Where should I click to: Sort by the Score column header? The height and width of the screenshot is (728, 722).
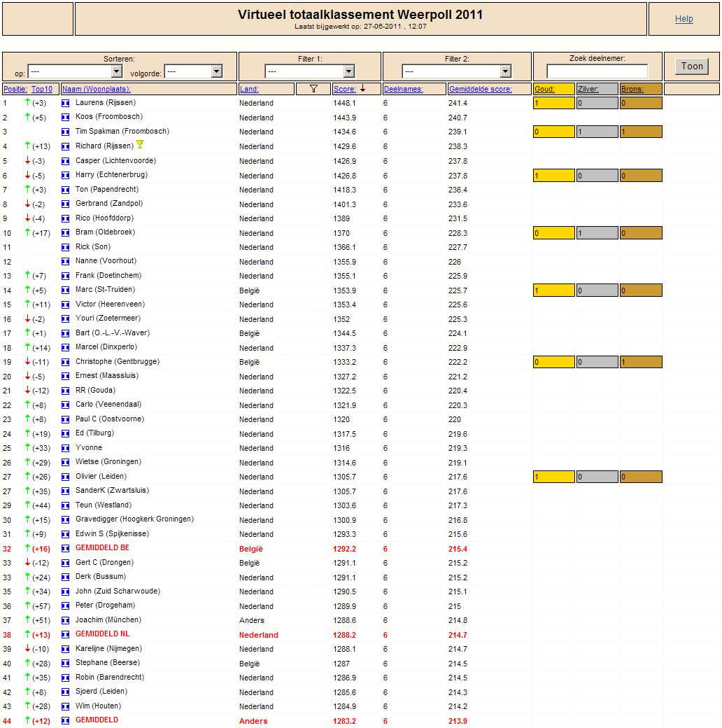(345, 89)
